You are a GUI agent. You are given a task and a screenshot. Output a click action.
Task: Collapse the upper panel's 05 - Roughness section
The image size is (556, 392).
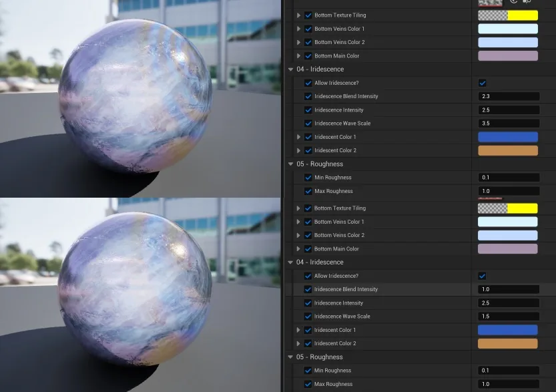(x=291, y=164)
